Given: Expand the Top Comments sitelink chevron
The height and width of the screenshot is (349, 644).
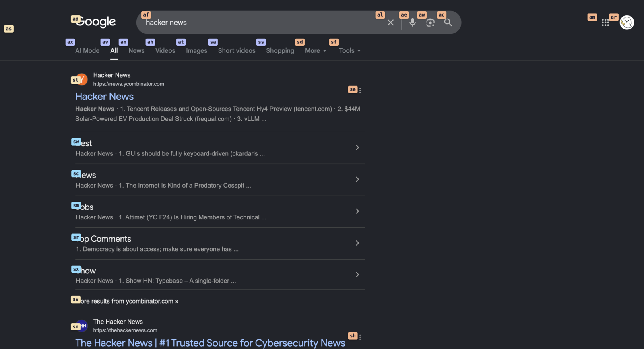Looking at the screenshot, I should click(x=357, y=243).
